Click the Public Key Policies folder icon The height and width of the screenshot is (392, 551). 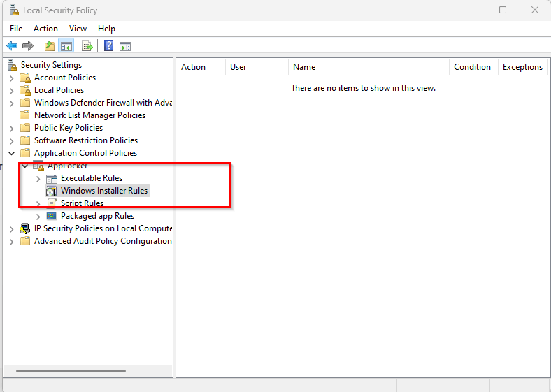point(25,128)
